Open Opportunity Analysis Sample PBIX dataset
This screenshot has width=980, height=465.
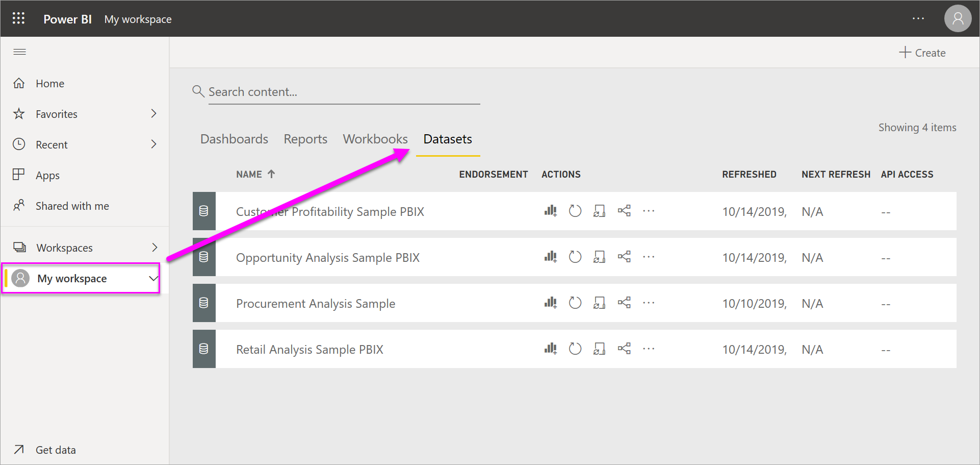tap(328, 257)
